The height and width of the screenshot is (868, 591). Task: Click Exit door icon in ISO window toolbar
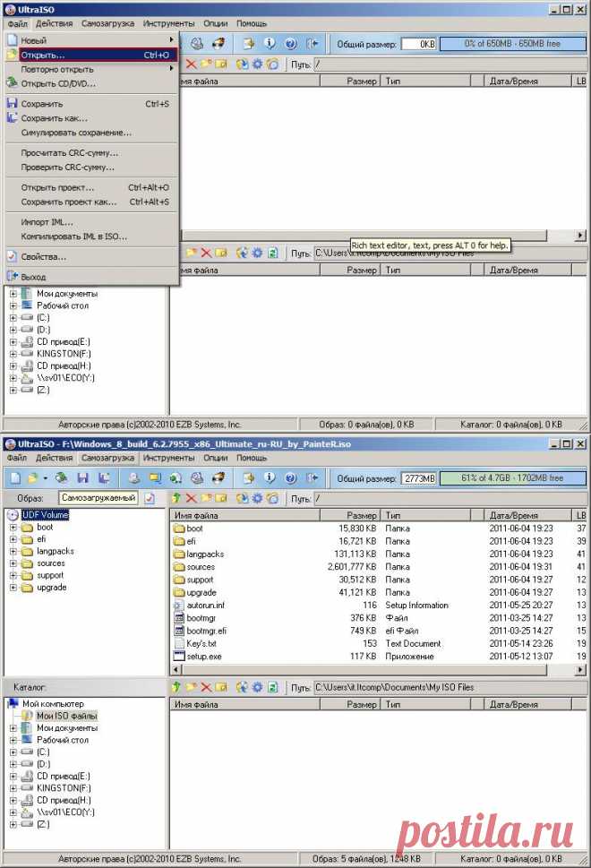pyautogui.click(x=313, y=477)
